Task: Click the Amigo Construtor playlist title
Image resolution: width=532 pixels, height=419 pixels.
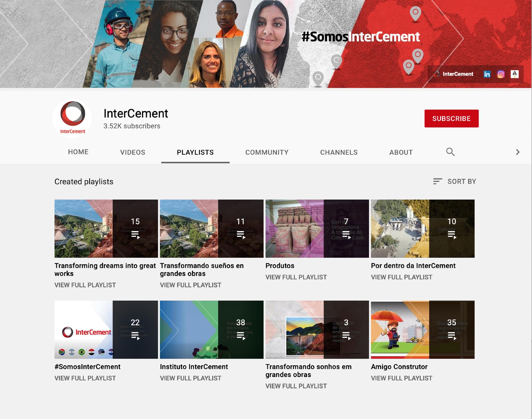Action: (399, 367)
